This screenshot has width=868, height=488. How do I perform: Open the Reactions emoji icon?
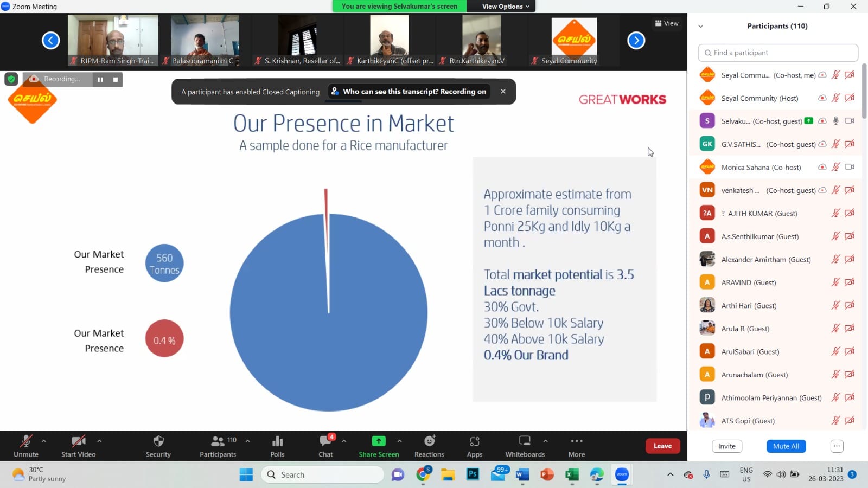429,441
